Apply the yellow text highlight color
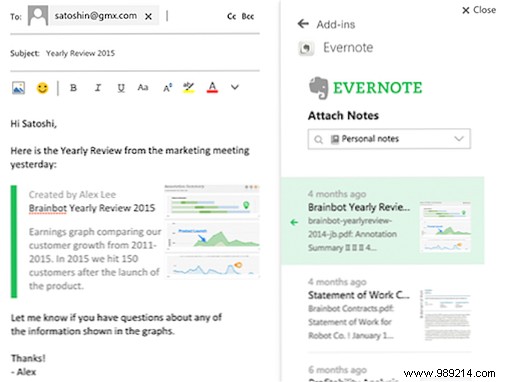The image size is (510, 382). tap(189, 87)
